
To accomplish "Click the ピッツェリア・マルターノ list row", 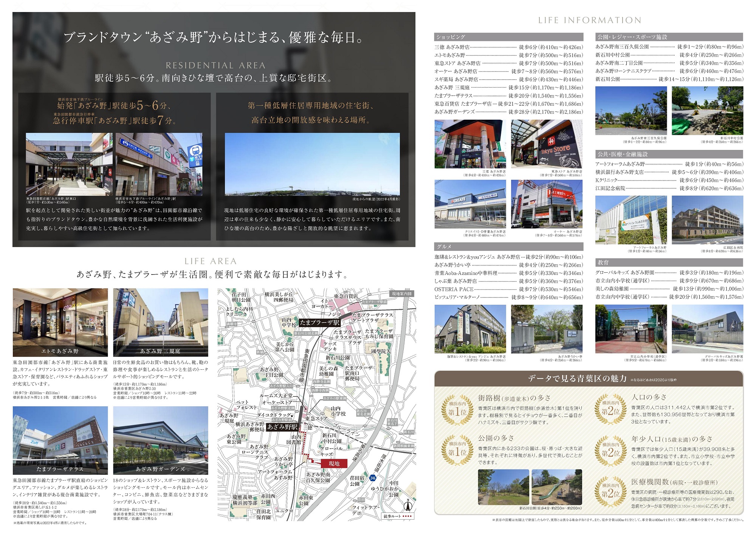I will click(508, 297).
